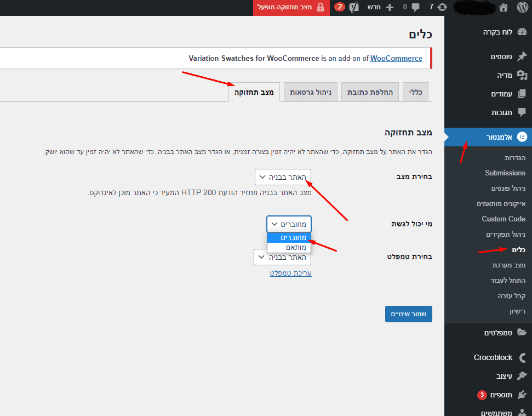Click the users person icon
This screenshot has height=416, width=532.
(x=522, y=412)
